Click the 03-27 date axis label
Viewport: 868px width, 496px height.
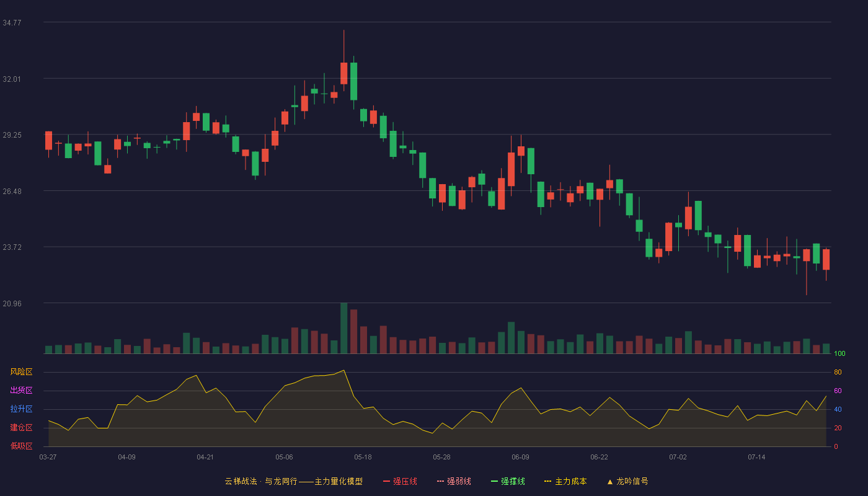click(48, 457)
